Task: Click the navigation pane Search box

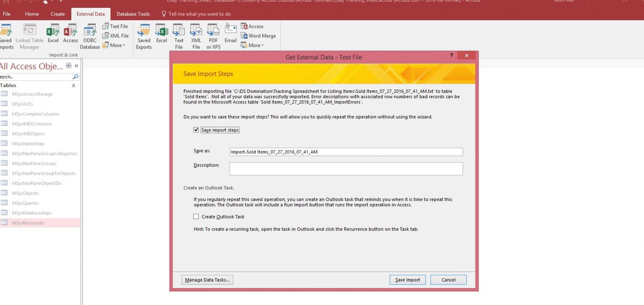Action: coord(35,77)
